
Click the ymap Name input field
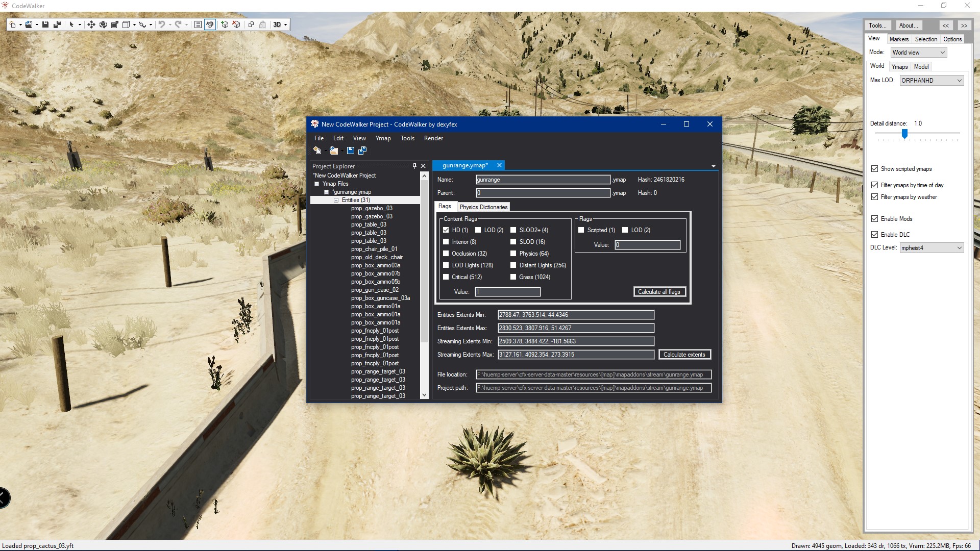pos(543,180)
